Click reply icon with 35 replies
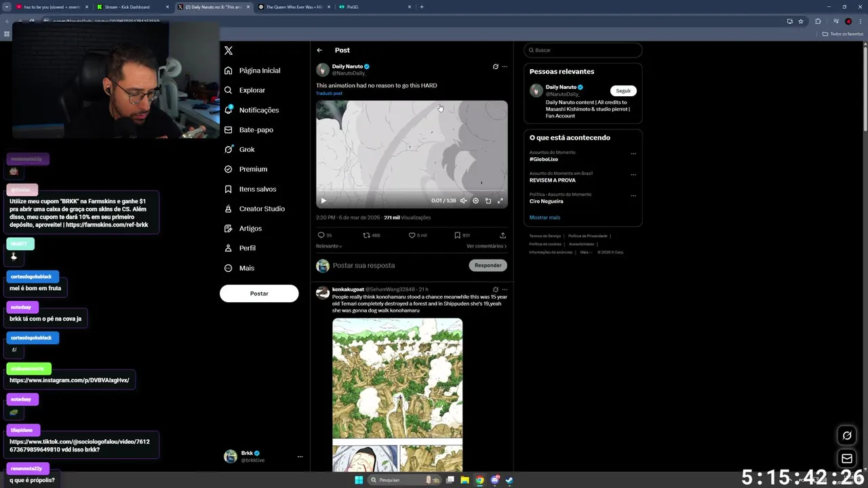The width and height of the screenshot is (868, 488). pos(324,235)
